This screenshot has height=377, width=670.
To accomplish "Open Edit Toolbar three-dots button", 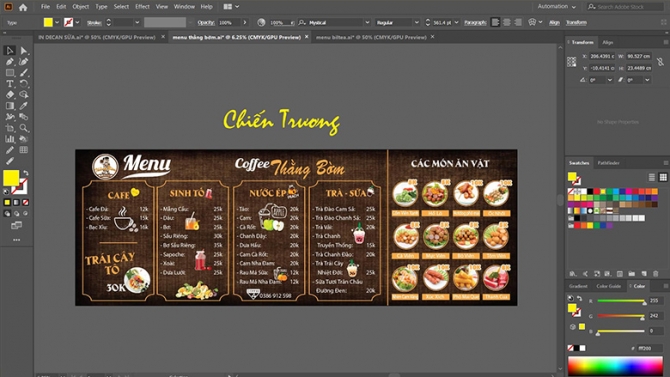I will click(x=16, y=240).
